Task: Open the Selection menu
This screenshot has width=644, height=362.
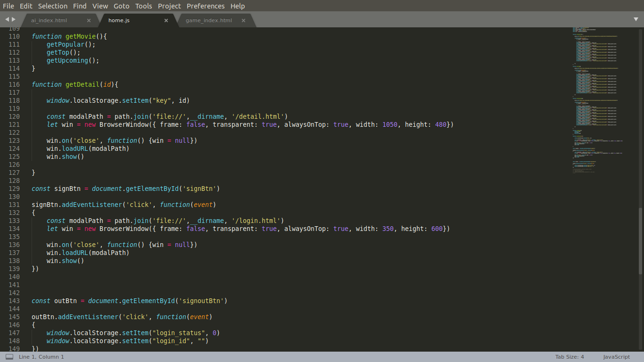Action: (x=53, y=6)
